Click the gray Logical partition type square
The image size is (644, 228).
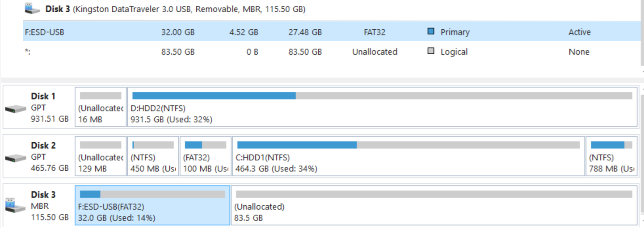(x=431, y=51)
